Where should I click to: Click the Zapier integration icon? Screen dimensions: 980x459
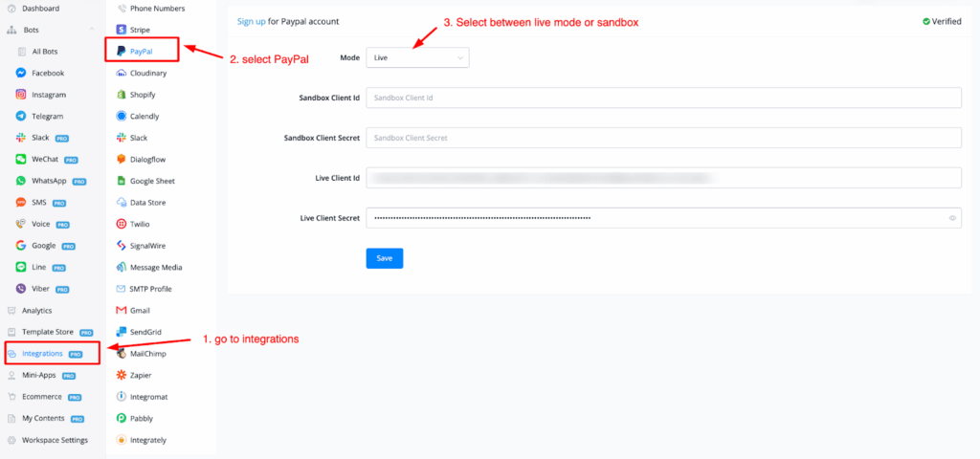pyautogui.click(x=122, y=375)
